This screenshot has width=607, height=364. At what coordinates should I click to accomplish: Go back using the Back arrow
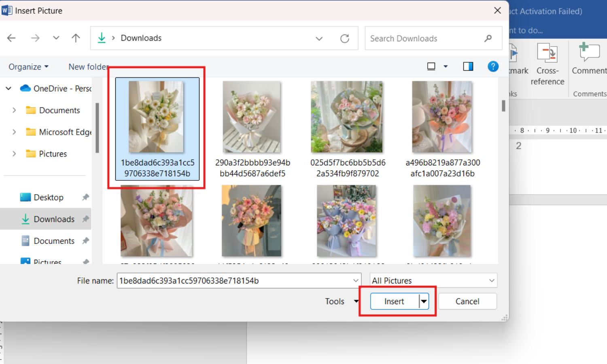pyautogui.click(x=11, y=38)
